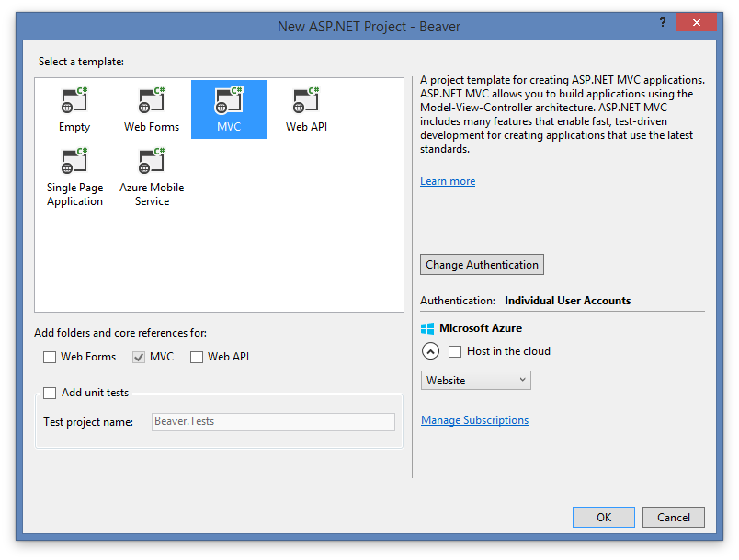Viewport: 739px width, 560px height.
Task: Open the Learn more link
Action: coord(448,181)
